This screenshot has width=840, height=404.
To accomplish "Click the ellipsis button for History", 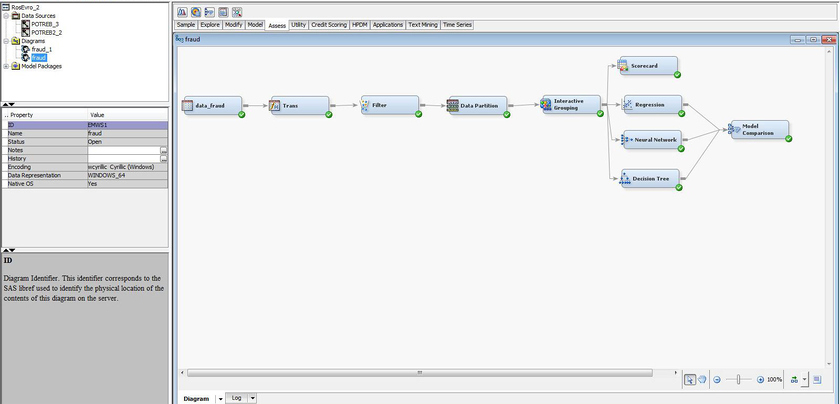I will (164, 158).
